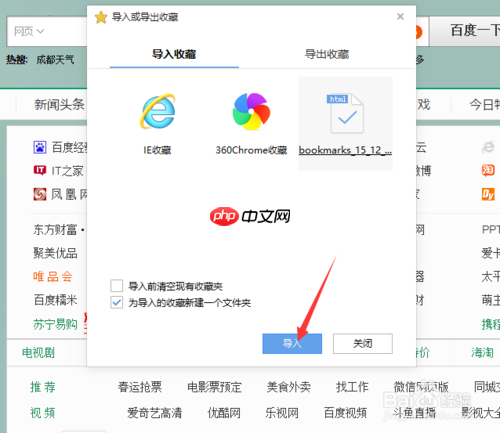Click the orange Dy icon
The width and height of the screenshot is (500, 433).
488,194
